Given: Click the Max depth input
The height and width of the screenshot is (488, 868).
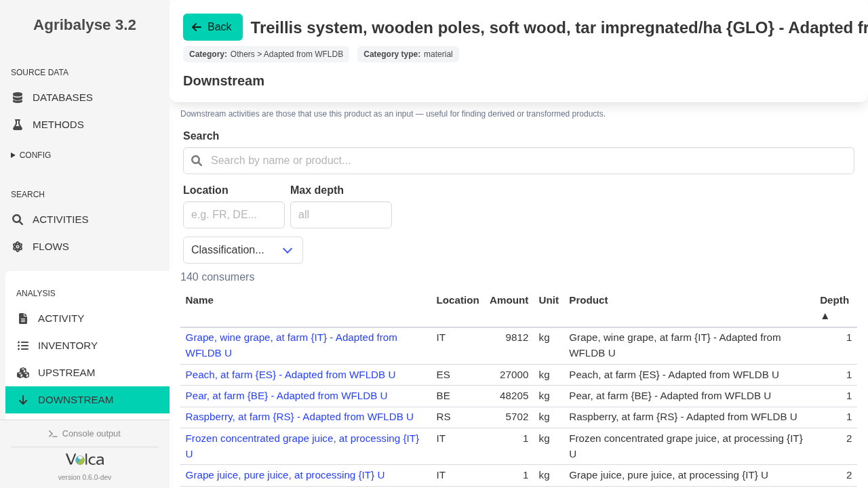Looking at the screenshot, I should [341, 215].
